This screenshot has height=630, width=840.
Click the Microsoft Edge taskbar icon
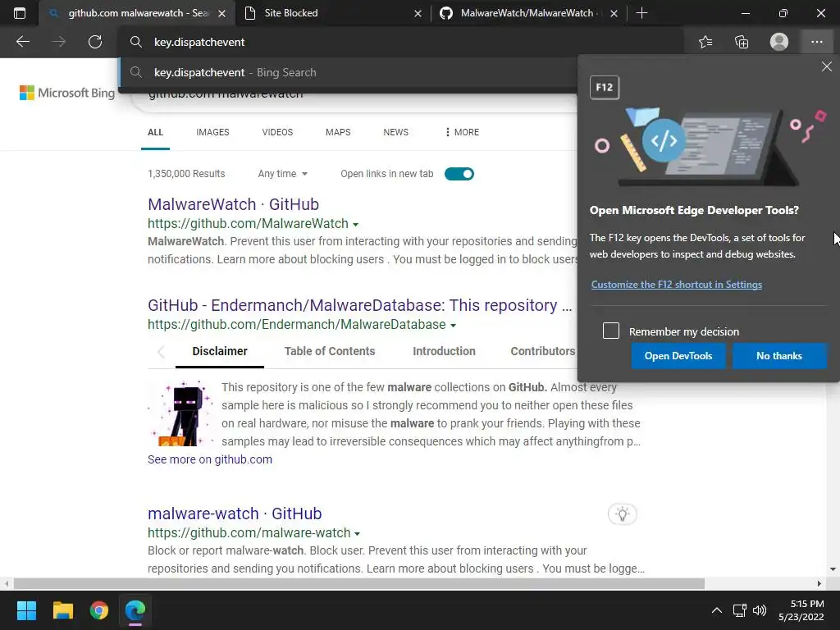click(x=135, y=610)
